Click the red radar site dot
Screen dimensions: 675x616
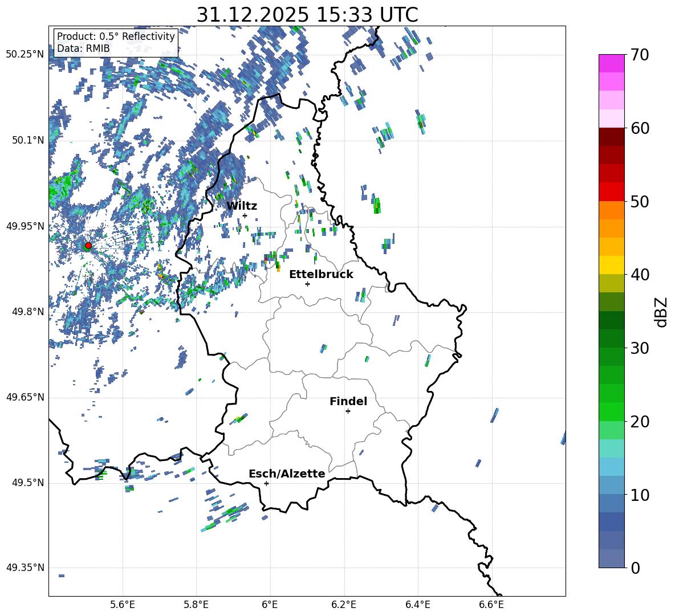click(x=88, y=246)
